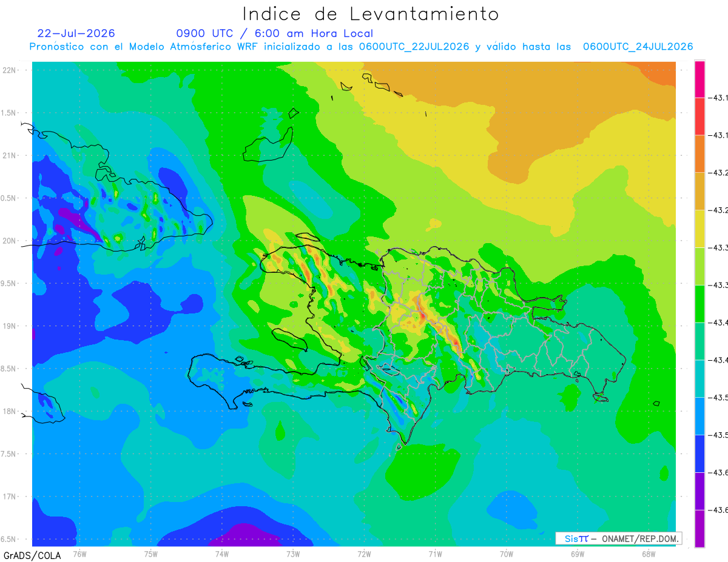This screenshot has height=562, width=728.
Task: Click the date label "22-Jul-2026"
Action: 76,33
